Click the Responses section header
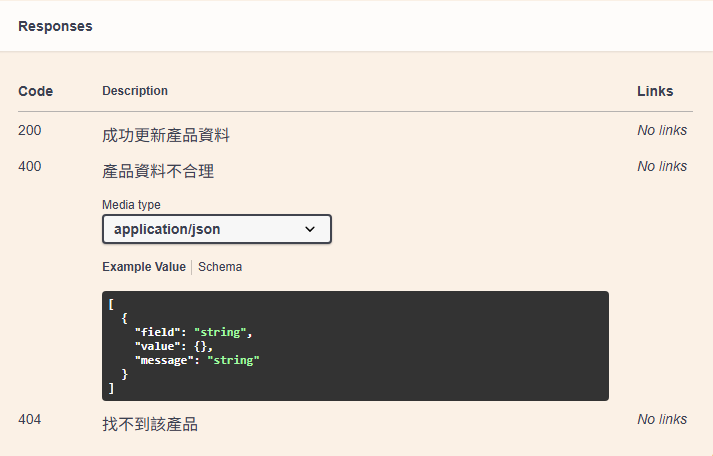 (x=55, y=26)
